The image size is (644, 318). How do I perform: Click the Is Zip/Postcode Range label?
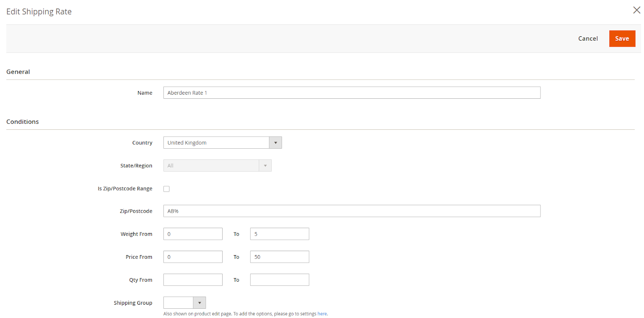point(125,189)
